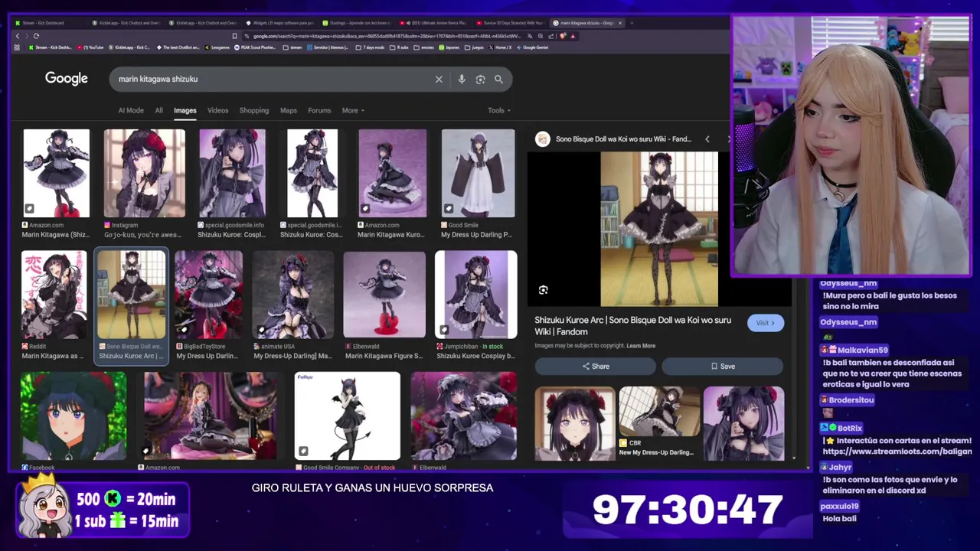The width and height of the screenshot is (980, 551).
Task: Go back with the browser back arrow
Action: click(18, 36)
